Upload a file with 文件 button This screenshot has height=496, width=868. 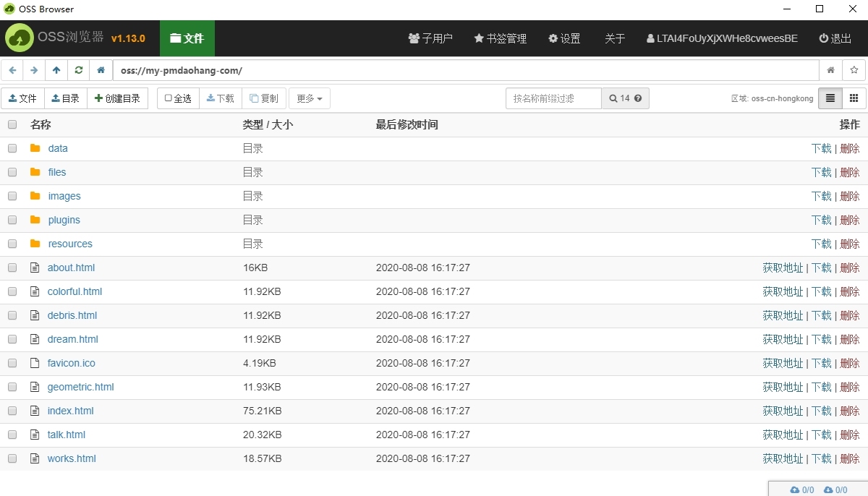[22, 98]
